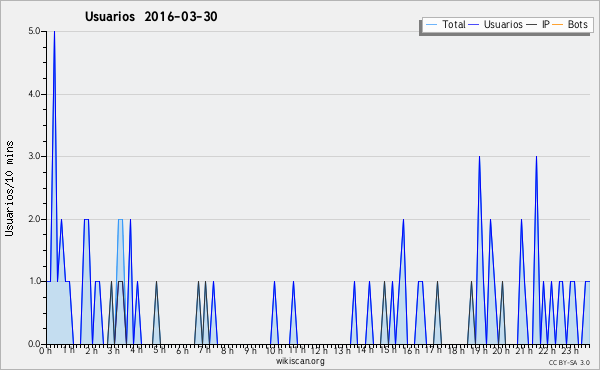Click the Bots legend entry
The width and height of the screenshot is (600, 370).
click(x=570, y=24)
